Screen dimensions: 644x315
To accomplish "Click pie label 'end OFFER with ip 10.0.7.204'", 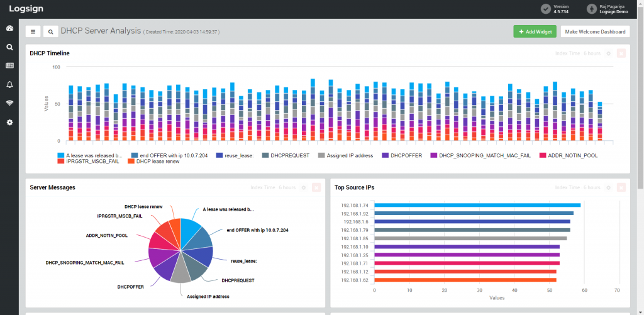I will (x=257, y=230).
